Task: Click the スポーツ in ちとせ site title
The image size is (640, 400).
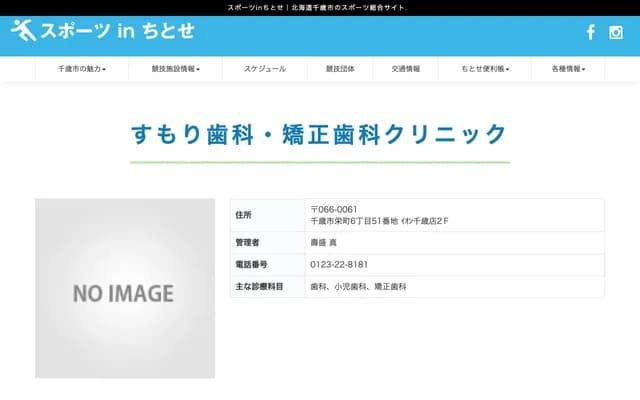Action: (116, 31)
